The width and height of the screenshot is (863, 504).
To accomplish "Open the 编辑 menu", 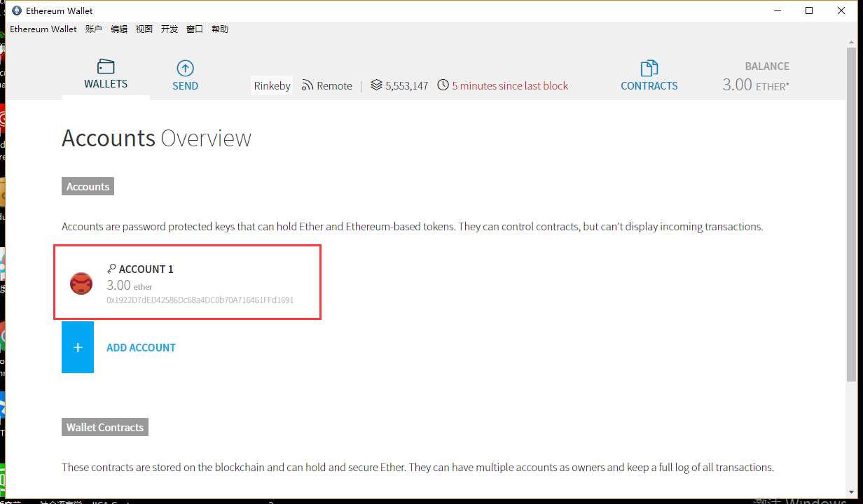I will tap(119, 29).
